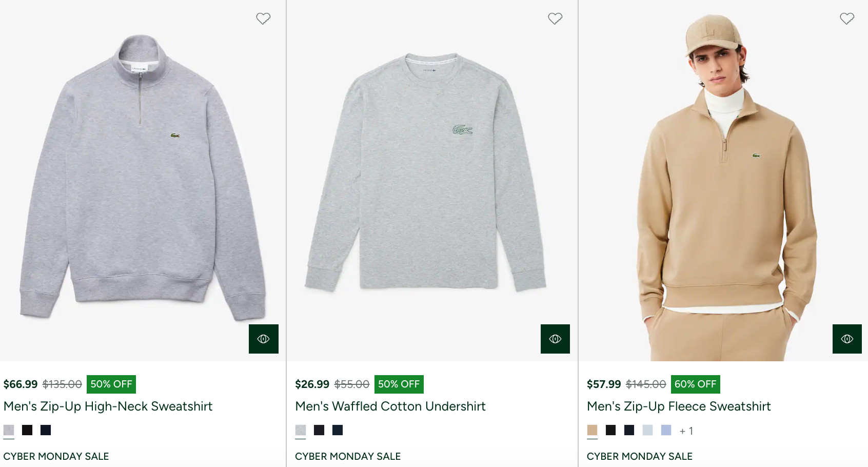
Task: Open quick view for gray High-Neck Sweatshirt
Action: (263, 339)
